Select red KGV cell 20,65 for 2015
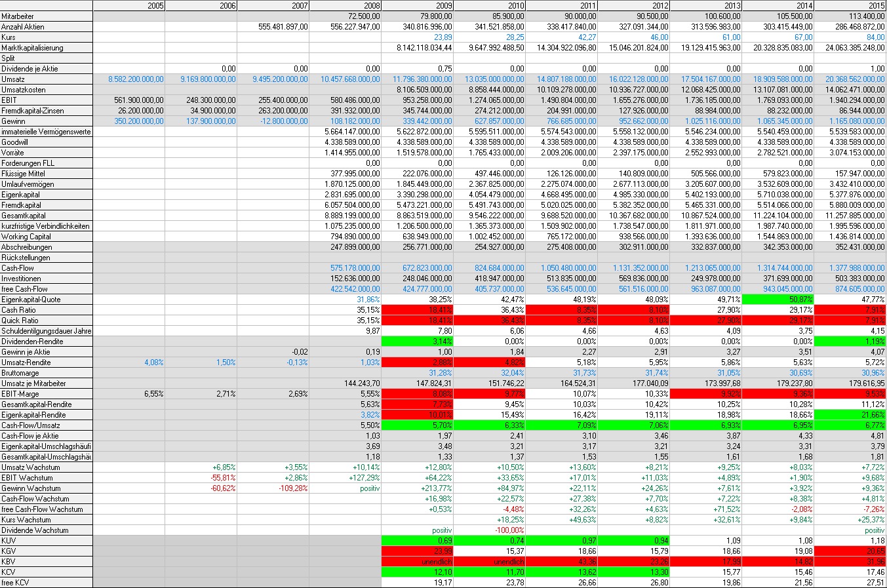The height and width of the screenshot is (588, 887). tap(850, 551)
